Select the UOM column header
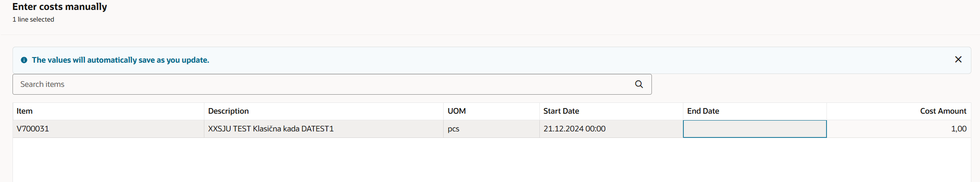Viewport: 980px width, 182px height. [x=457, y=111]
